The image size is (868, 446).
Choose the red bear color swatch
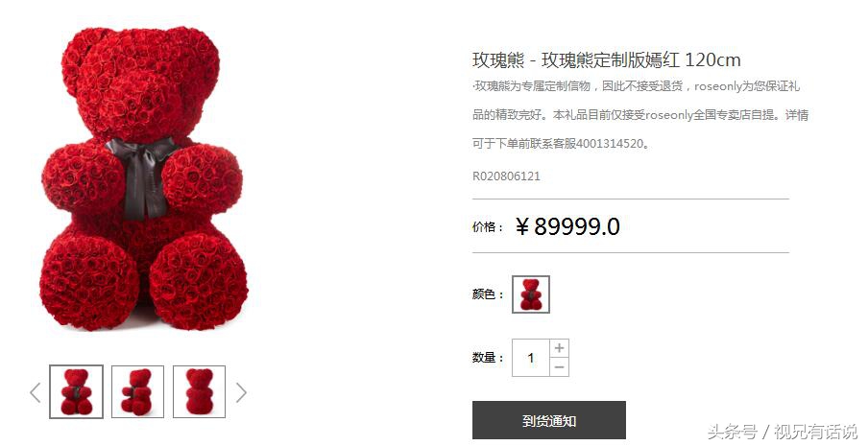point(531,294)
